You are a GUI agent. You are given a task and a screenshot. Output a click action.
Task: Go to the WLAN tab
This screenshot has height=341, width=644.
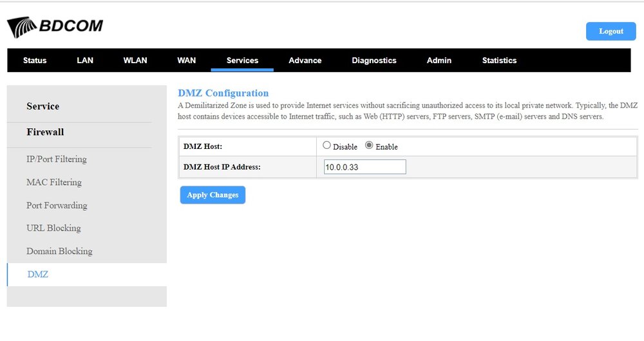[x=135, y=61]
